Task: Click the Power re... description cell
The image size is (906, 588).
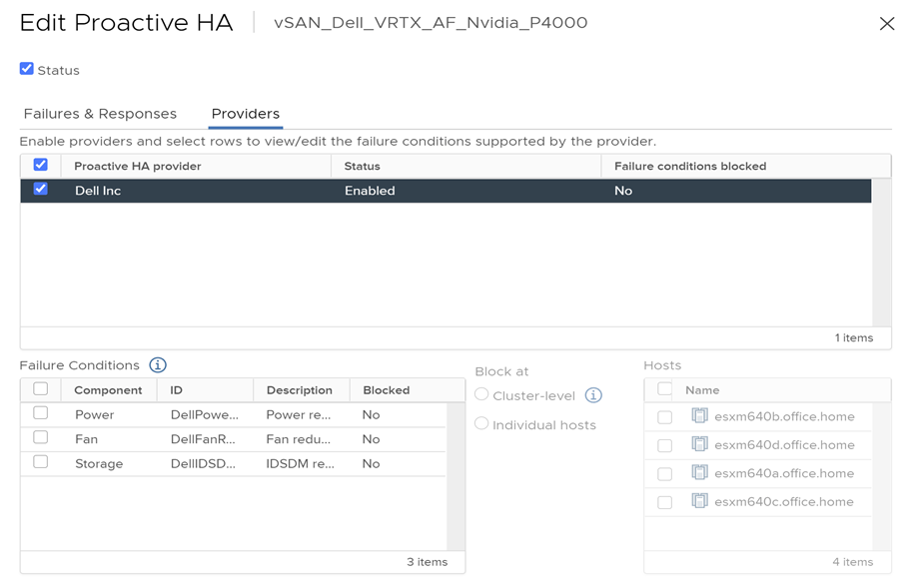Action: click(x=298, y=414)
